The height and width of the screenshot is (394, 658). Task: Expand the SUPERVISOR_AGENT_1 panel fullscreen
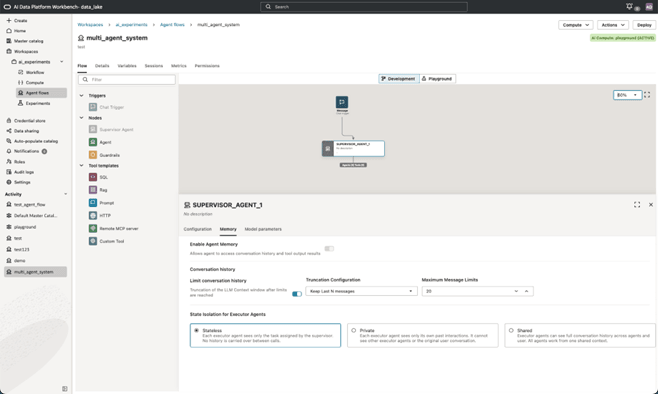(637, 205)
